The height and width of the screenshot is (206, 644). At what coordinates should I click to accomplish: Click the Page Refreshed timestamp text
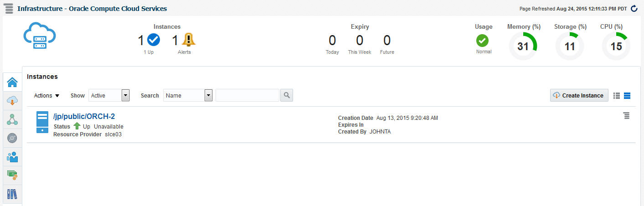[x=573, y=9]
